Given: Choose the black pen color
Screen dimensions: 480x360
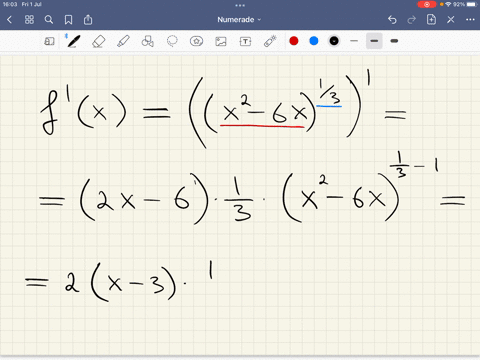Looking at the screenshot, I should coord(334,41).
